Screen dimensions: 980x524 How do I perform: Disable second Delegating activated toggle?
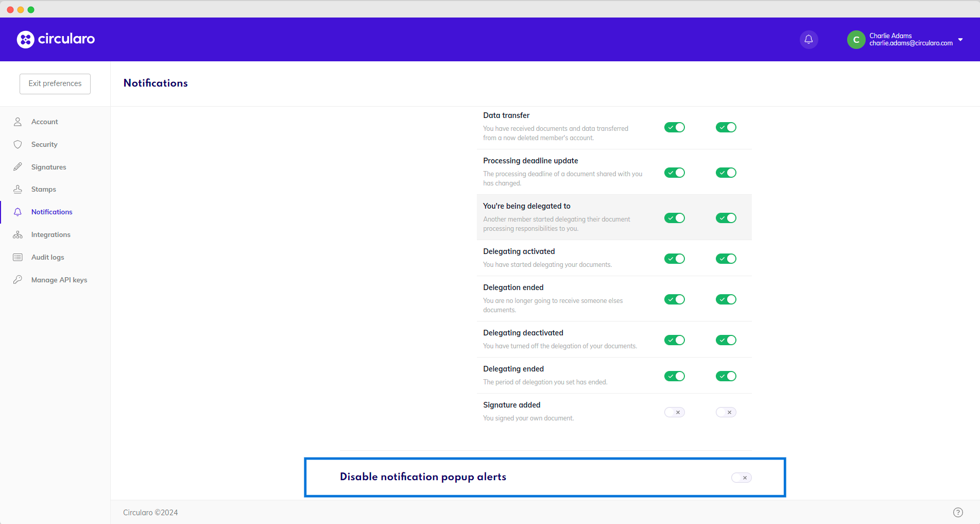pos(726,259)
